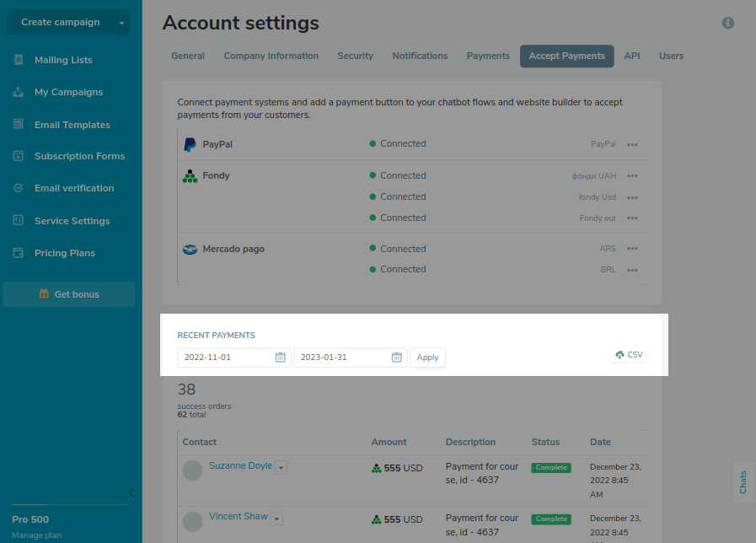This screenshot has width=756, height=543.
Task: Expand the Create campaign dropdown arrow
Action: [x=121, y=23]
